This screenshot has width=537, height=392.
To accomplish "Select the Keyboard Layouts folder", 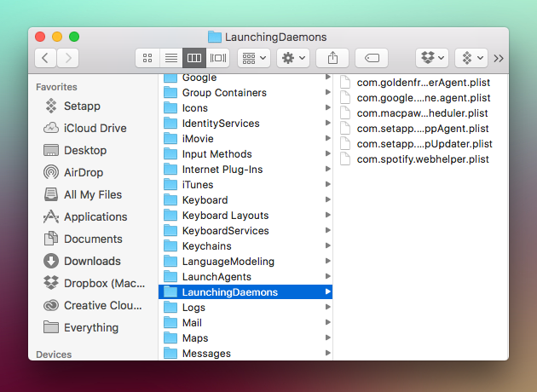I will (245, 216).
